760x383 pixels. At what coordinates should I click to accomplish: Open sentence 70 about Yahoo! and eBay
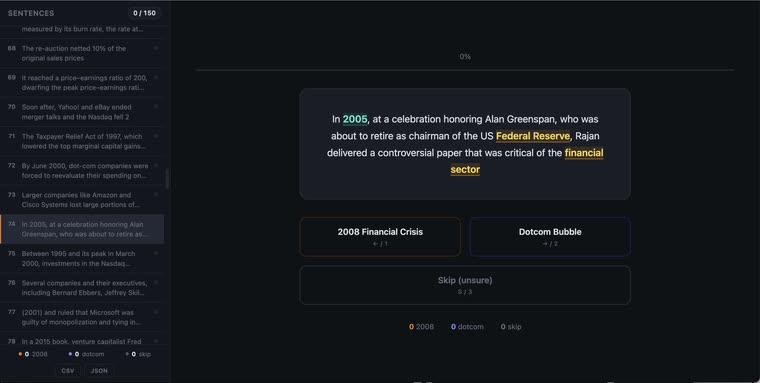click(x=82, y=112)
